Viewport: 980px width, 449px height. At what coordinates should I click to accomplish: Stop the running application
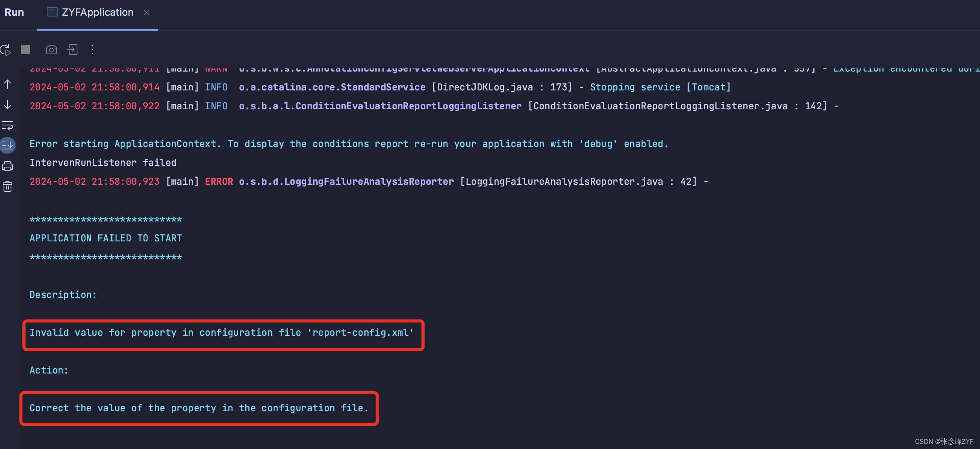pos(26,50)
